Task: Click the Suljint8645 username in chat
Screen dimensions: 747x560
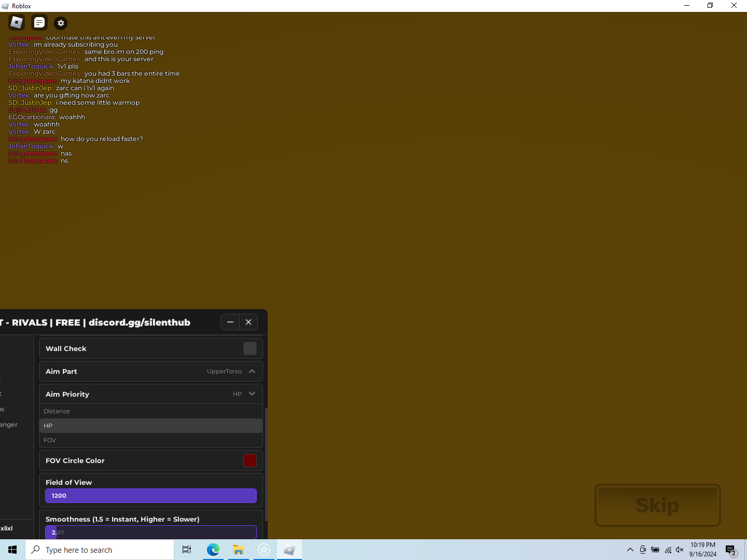Action: point(27,110)
